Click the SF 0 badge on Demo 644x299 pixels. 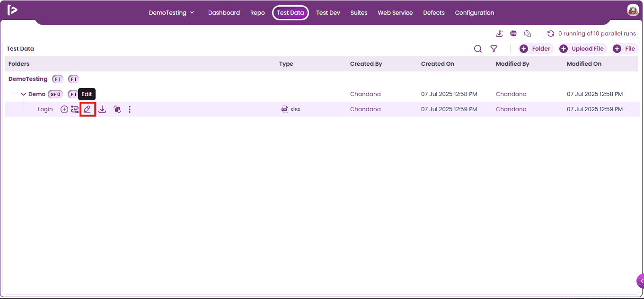pyautogui.click(x=55, y=94)
